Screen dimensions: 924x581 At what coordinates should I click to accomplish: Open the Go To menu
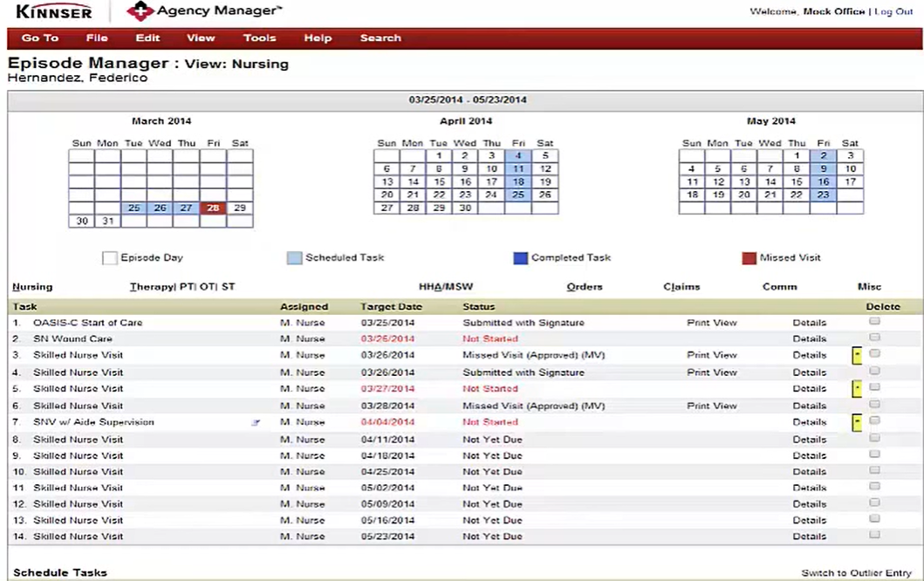pos(39,38)
